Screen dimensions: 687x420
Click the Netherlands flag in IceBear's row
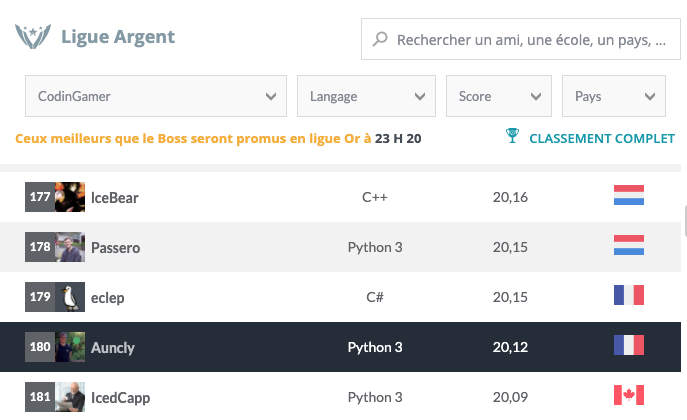(629, 195)
